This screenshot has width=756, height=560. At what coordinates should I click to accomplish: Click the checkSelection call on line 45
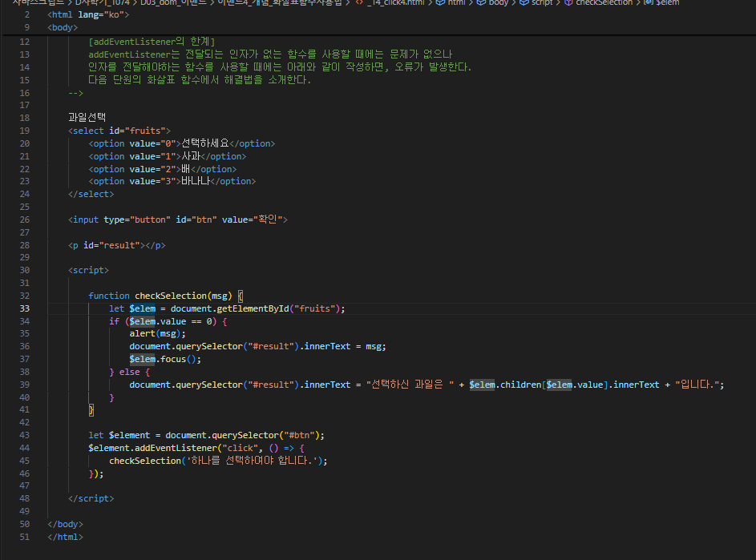coord(144,461)
